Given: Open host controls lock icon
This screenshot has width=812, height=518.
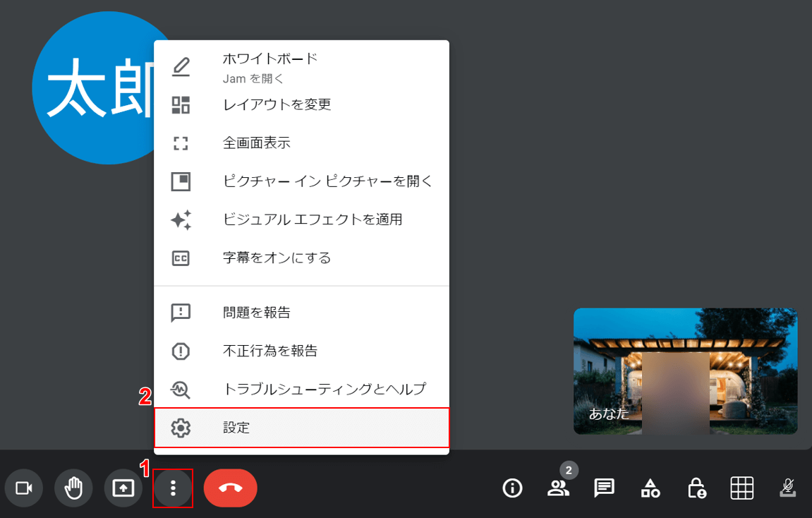Looking at the screenshot, I should click(696, 488).
